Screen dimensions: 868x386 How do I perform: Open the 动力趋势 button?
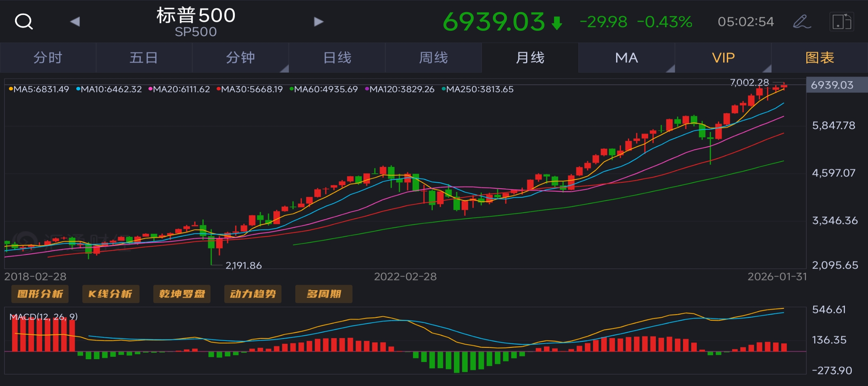[253, 294]
